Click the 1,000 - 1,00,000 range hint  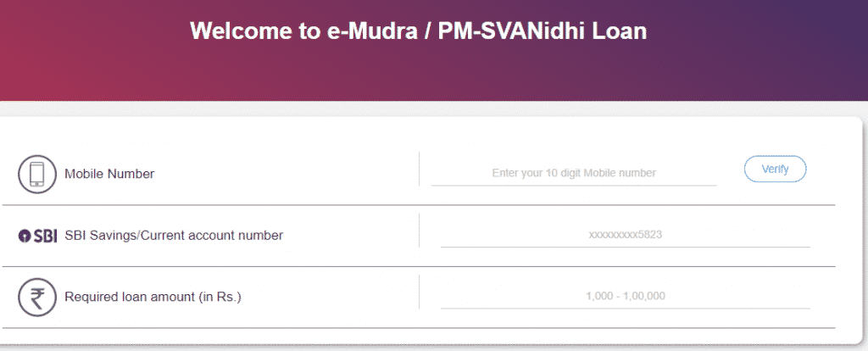click(x=626, y=297)
